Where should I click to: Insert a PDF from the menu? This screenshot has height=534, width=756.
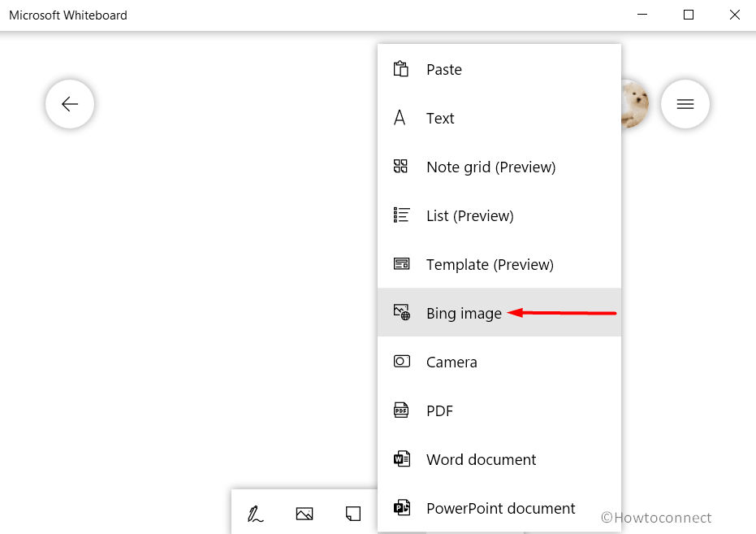click(499, 410)
